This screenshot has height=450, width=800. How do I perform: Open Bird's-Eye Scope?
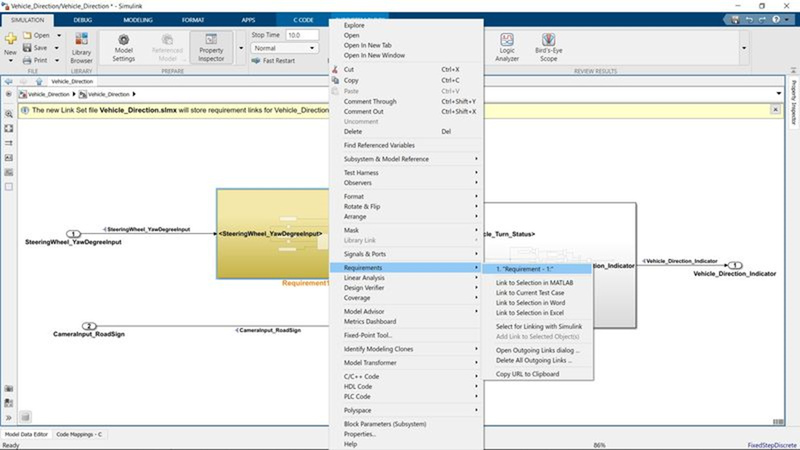[548, 47]
